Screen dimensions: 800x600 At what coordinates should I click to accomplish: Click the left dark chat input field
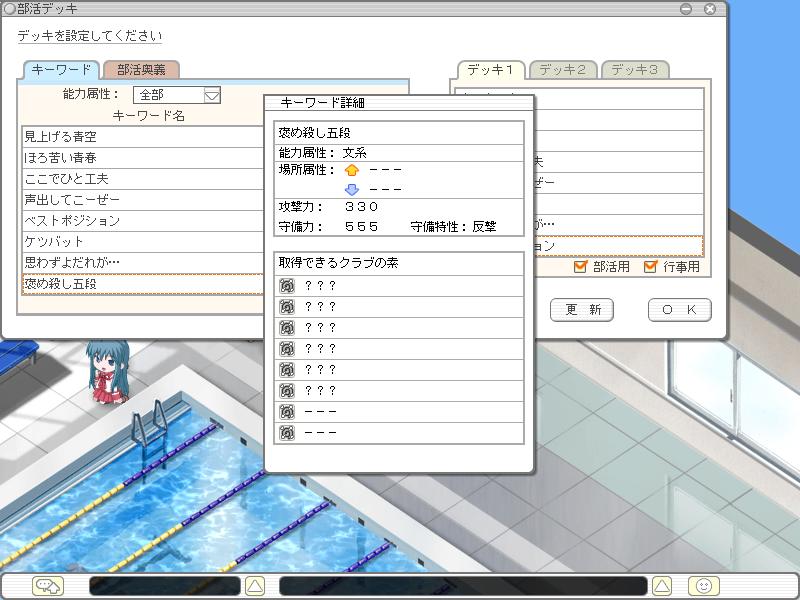(x=165, y=586)
